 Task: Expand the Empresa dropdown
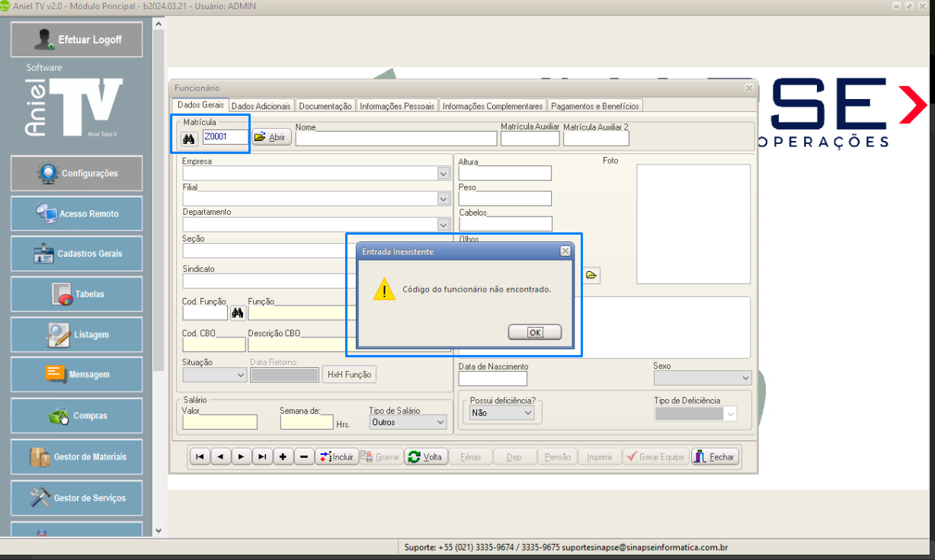click(x=443, y=174)
